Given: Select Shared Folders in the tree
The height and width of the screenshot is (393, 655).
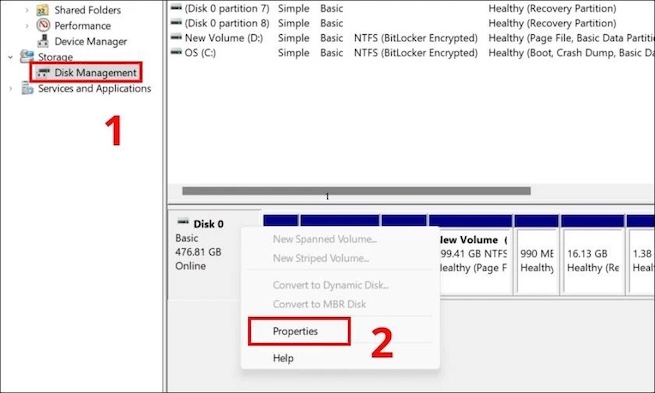Looking at the screenshot, I should point(87,10).
